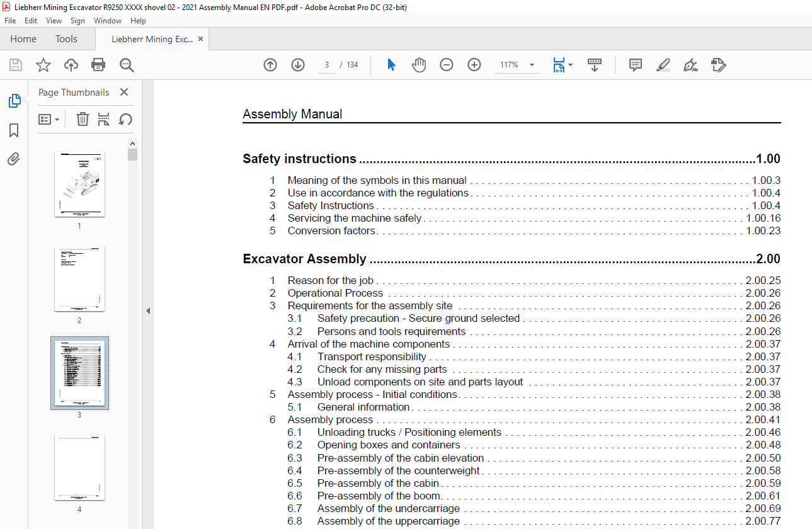Viewport: 812px width, 529px height.
Task: Open the stamp or request signatures tool
Action: 719,65
